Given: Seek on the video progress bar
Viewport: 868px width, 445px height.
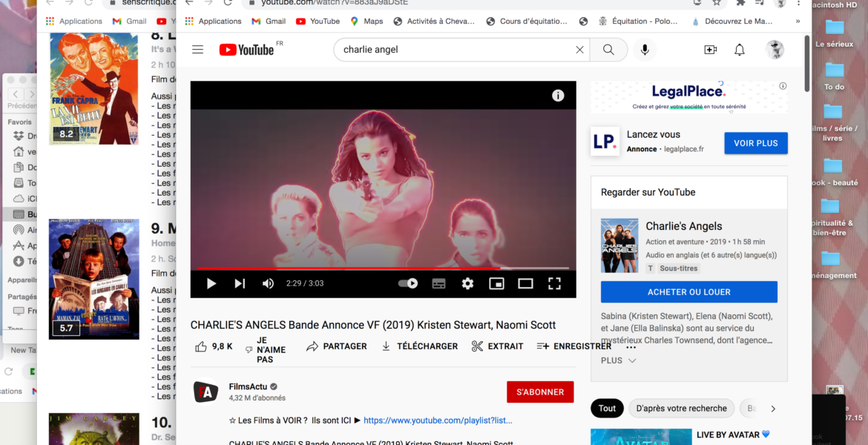Looking at the screenshot, I should [x=383, y=268].
